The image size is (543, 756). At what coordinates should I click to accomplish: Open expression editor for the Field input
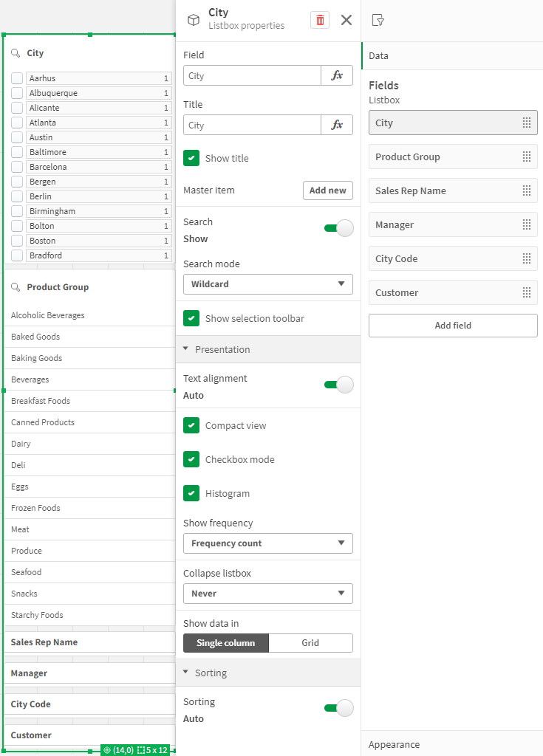[x=337, y=75]
